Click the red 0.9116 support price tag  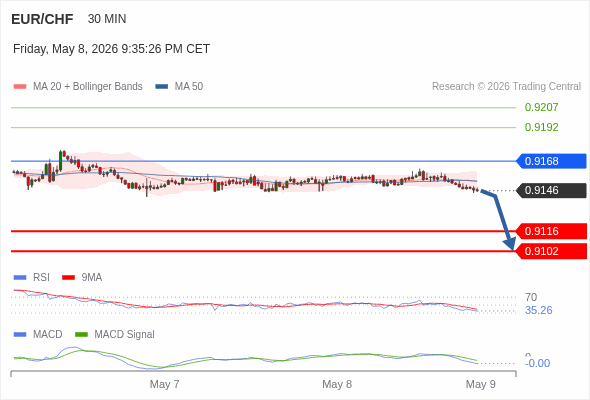click(x=551, y=231)
